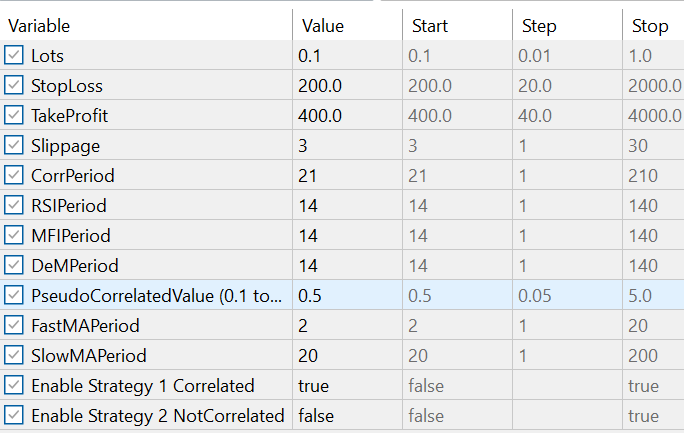
Task: Toggle the PseudoCorrelatedValue checkbox
Action: coord(14,296)
